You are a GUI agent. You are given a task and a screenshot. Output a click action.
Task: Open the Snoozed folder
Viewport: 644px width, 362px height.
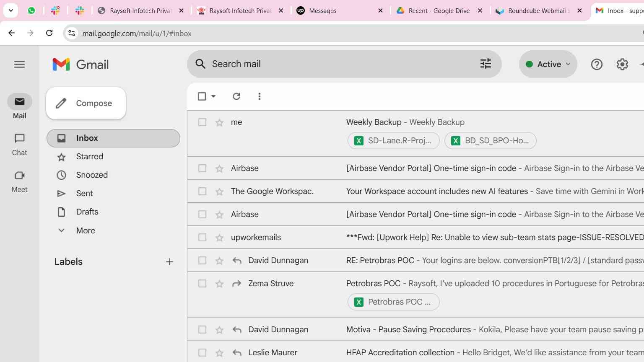tap(113, 175)
